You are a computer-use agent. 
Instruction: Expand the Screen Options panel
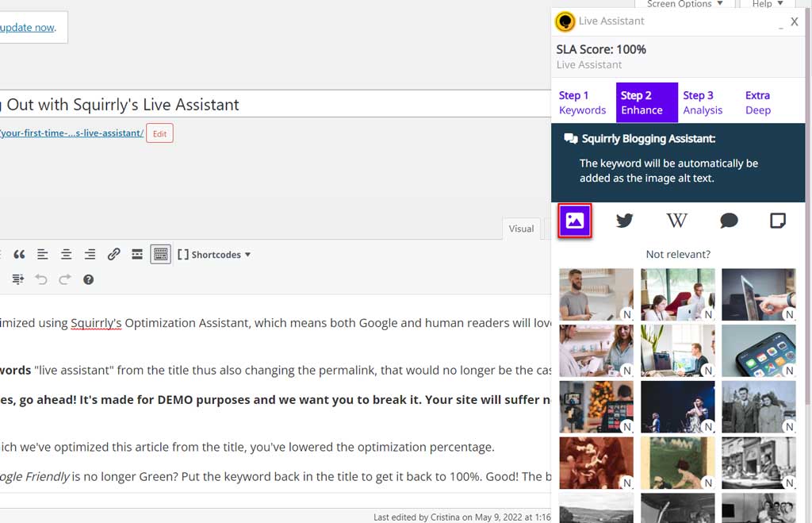tap(684, 5)
